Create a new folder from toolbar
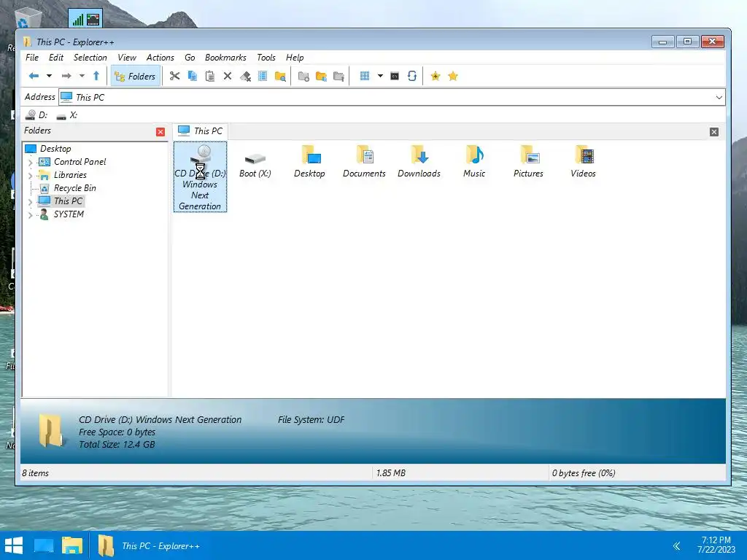 click(303, 76)
